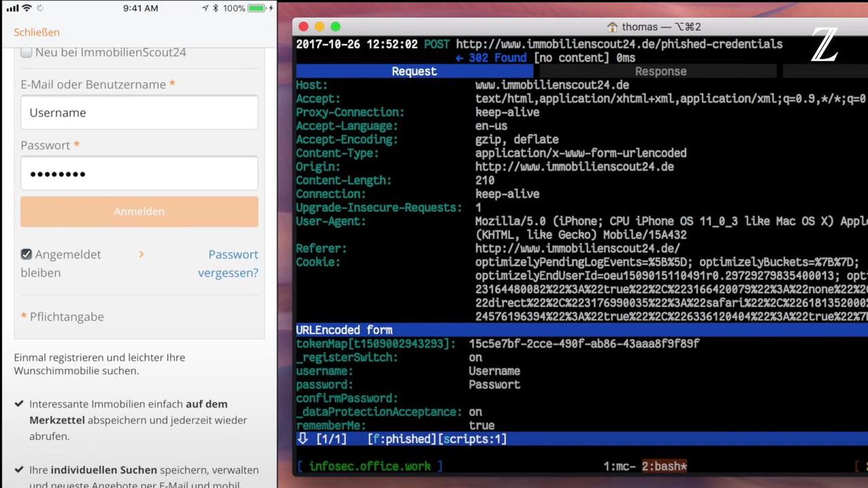Image resolution: width=868 pixels, height=488 pixels.
Task: Switch to the Request tab
Action: [414, 71]
